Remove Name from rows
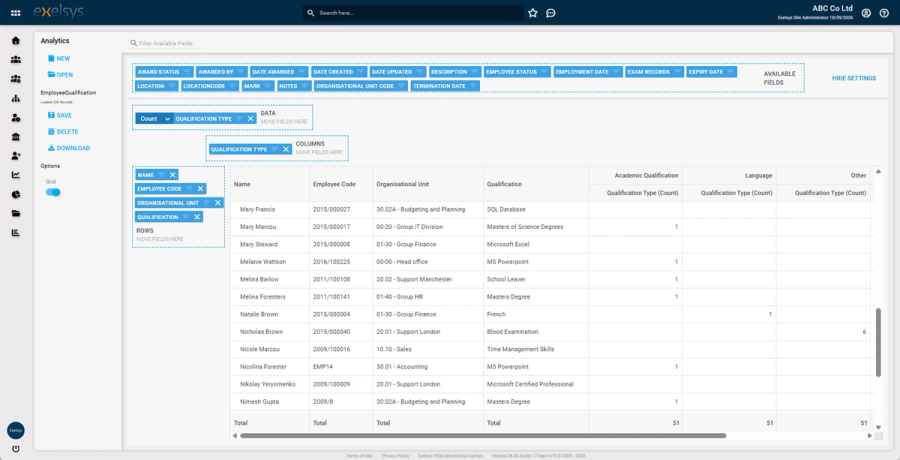The width and height of the screenshot is (900, 460). [172, 175]
